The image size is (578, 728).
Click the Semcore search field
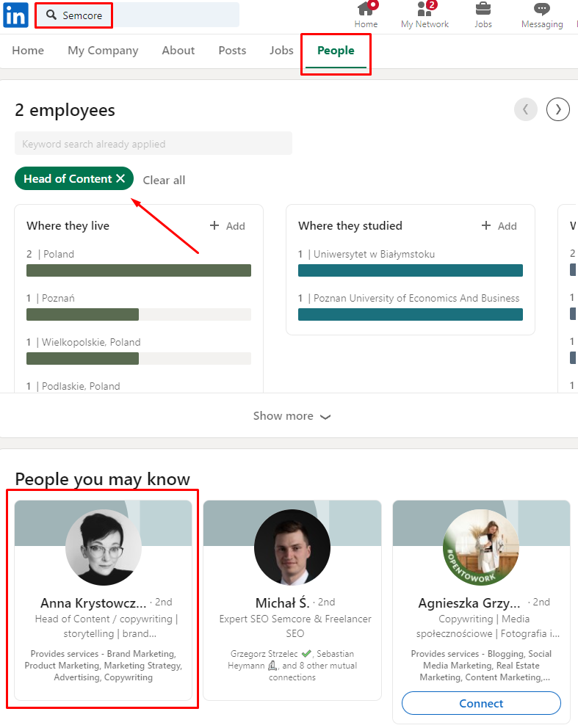(x=138, y=15)
